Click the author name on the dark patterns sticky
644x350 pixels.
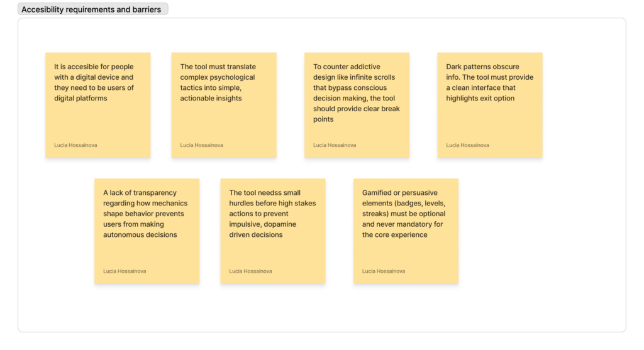[467, 145]
